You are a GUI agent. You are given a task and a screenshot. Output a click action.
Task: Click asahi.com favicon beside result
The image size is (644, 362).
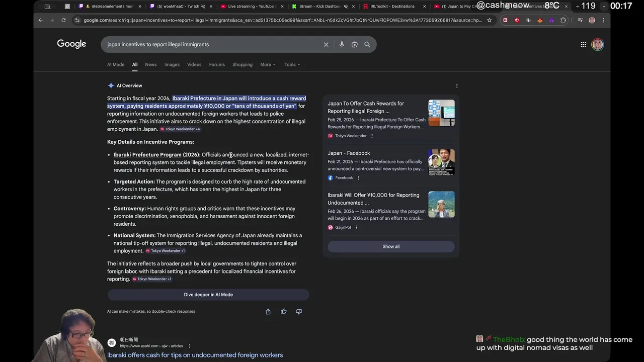112,343
